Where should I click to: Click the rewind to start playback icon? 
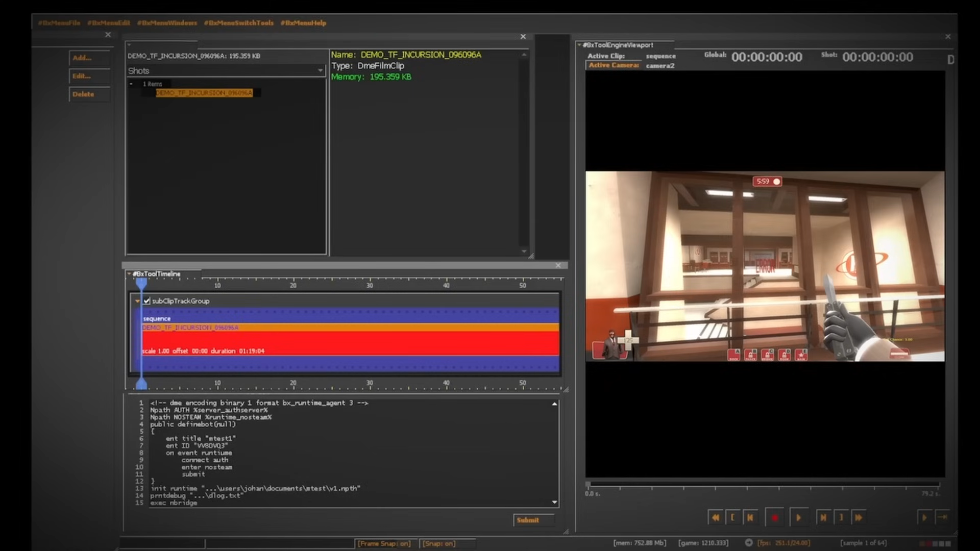715,517
